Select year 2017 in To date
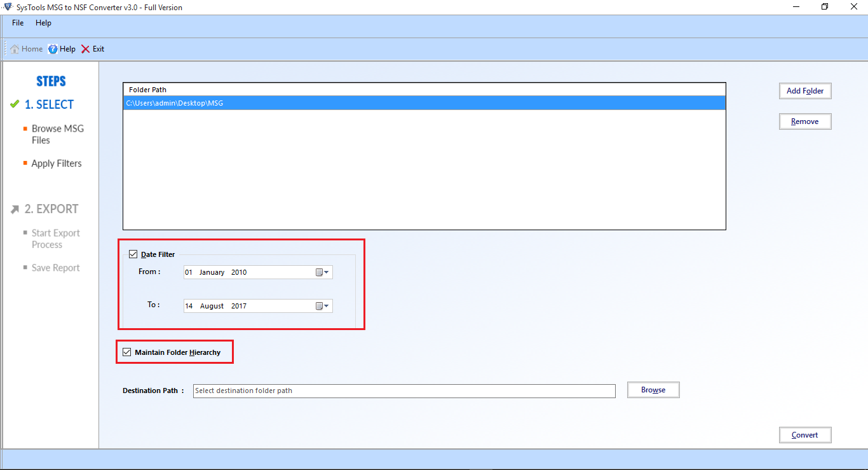 click(x=239, y=306)
